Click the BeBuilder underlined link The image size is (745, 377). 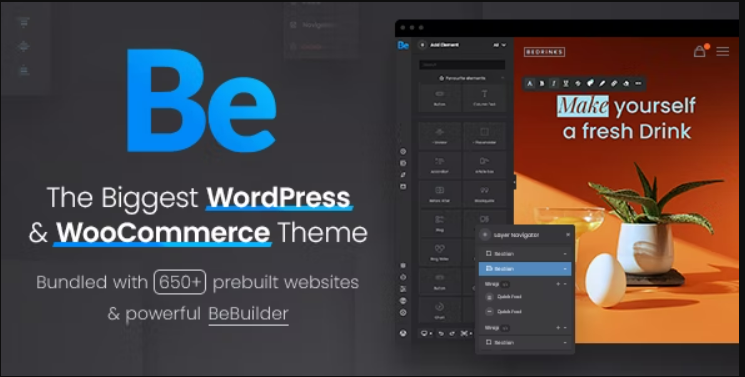pos(248,314)
